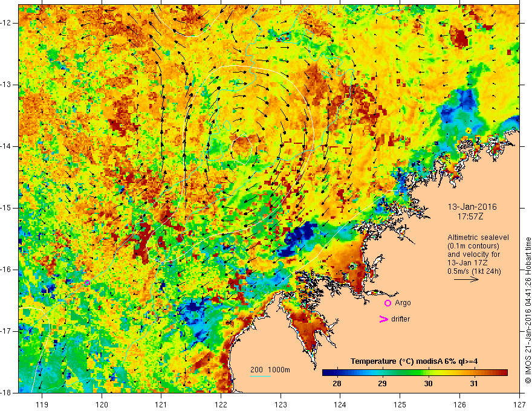This screenshot has height=411, width=532.
Task: Click the longitude label '126'
Action: pos(459,404)
